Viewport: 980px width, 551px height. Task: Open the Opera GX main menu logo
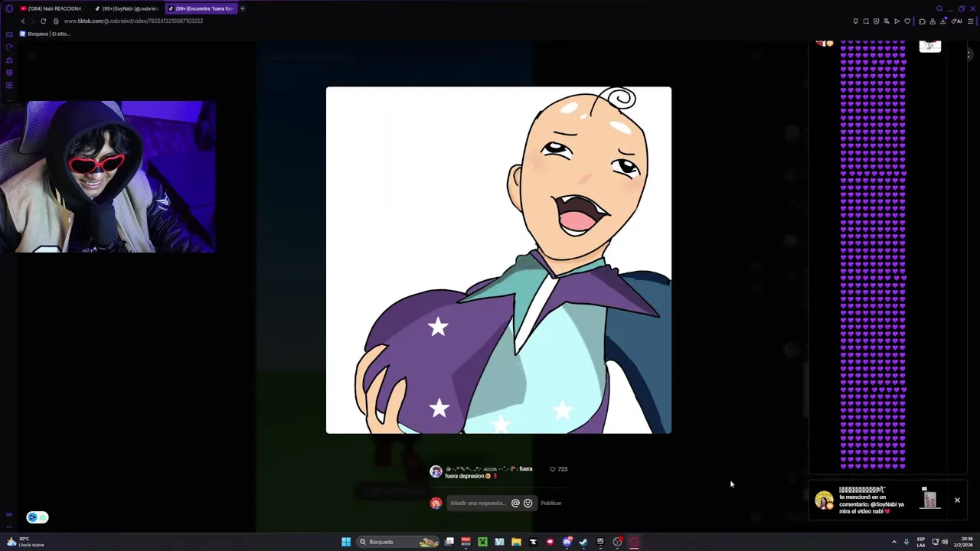9,8
